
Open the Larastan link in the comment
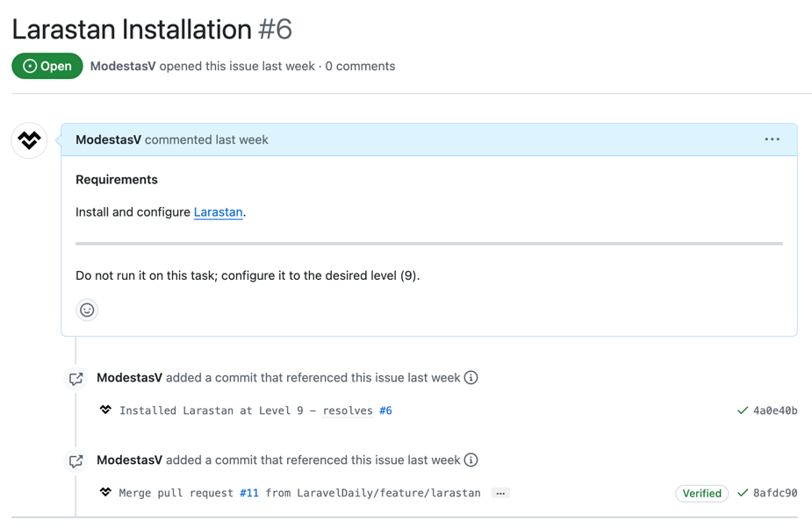[218, 212]
